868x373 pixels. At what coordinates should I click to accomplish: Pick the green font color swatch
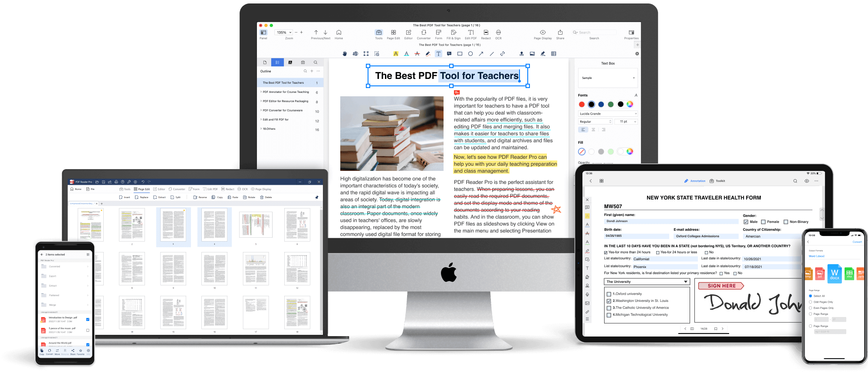click(x=611, y=105)
